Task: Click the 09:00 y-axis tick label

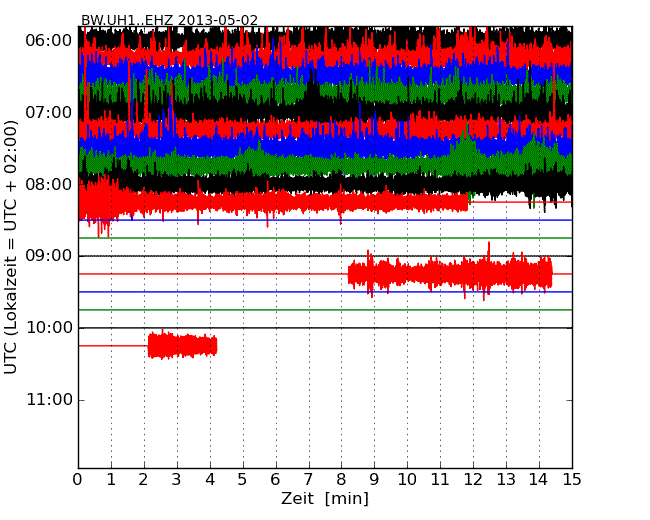Action: tap(48, 256)
